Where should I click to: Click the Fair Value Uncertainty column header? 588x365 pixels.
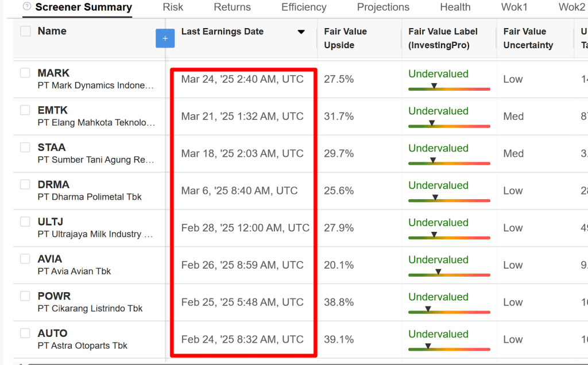[x=528, y=38]
